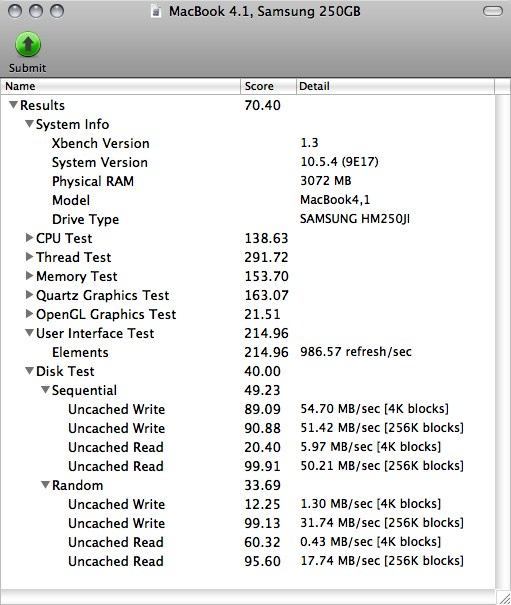511x605 pixels.
Task: Select Sequential Uncached Write 51.42 MB/sec row
Action: tap(248, 428)
